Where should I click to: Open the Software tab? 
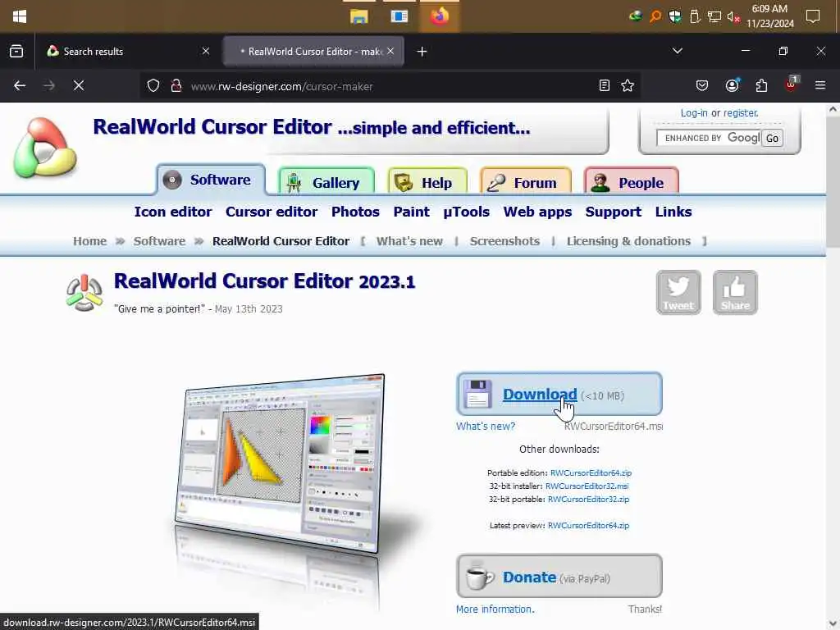click(x=211, y=180)
